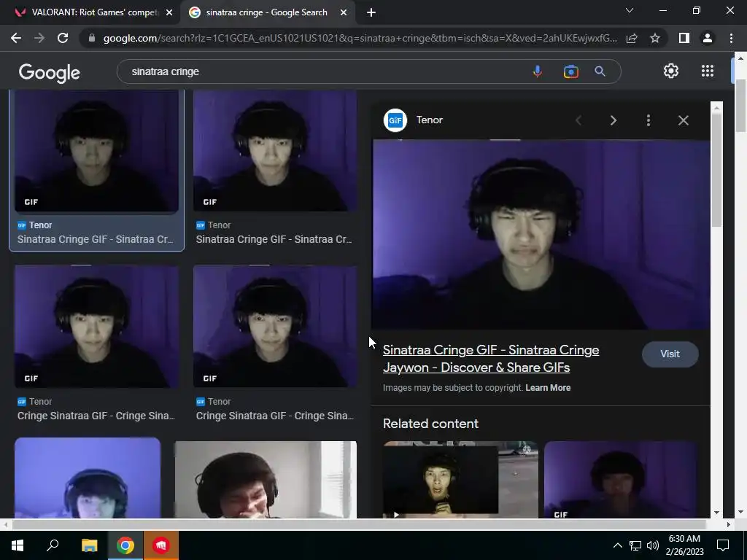Image resolution: width=747 pixels, height=560 pixels.
Task: Open the volume tray icon
Action: pyautogui.click(x=653, y=545)
